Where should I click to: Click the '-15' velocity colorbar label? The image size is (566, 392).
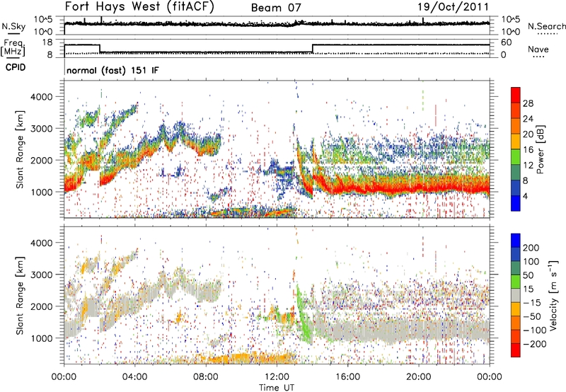pyautogui.click(x=532, y=303)
